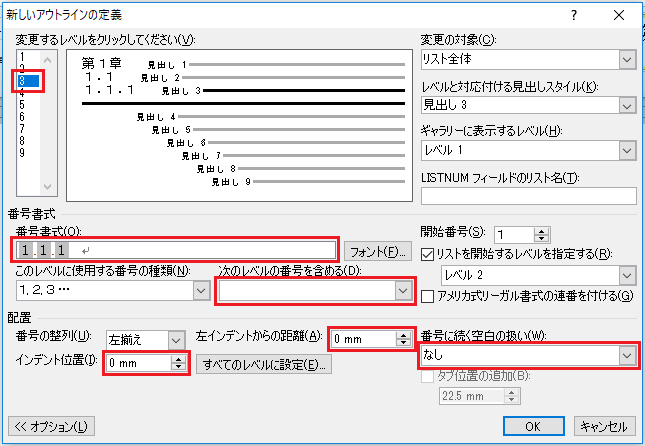Increase the 左インデントからの距離 value
Screen dimensions: 645x446
[x=404, y=335]
